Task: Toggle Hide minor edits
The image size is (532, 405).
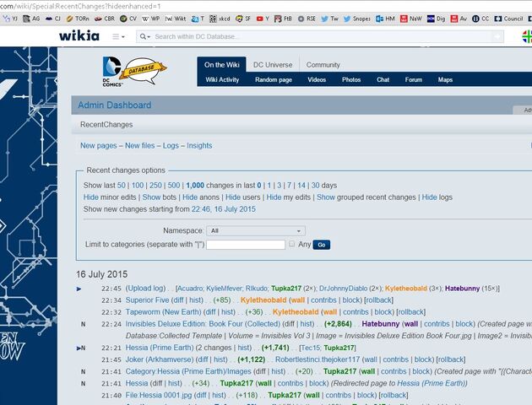Action: click(91, 197)
